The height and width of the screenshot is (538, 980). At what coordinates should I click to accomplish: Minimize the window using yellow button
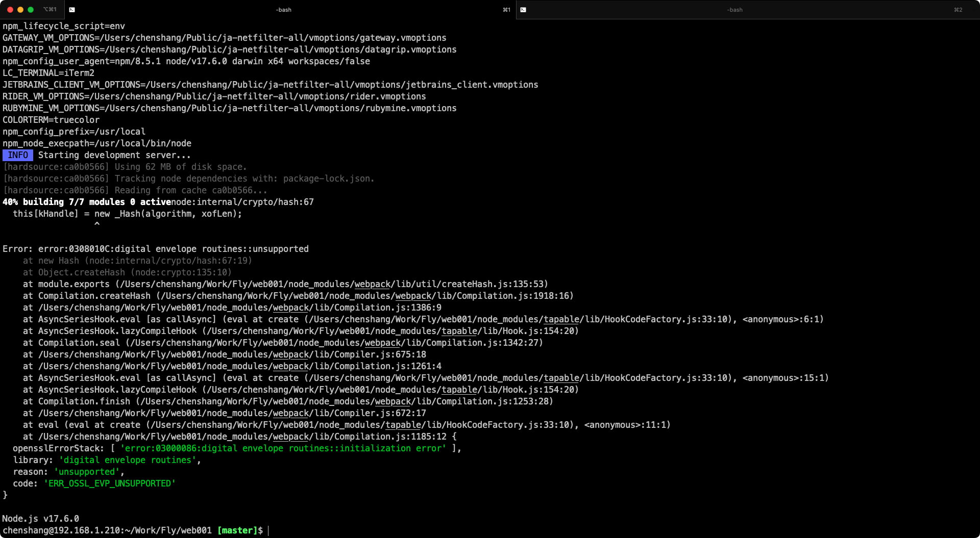(x=20, y=10)
